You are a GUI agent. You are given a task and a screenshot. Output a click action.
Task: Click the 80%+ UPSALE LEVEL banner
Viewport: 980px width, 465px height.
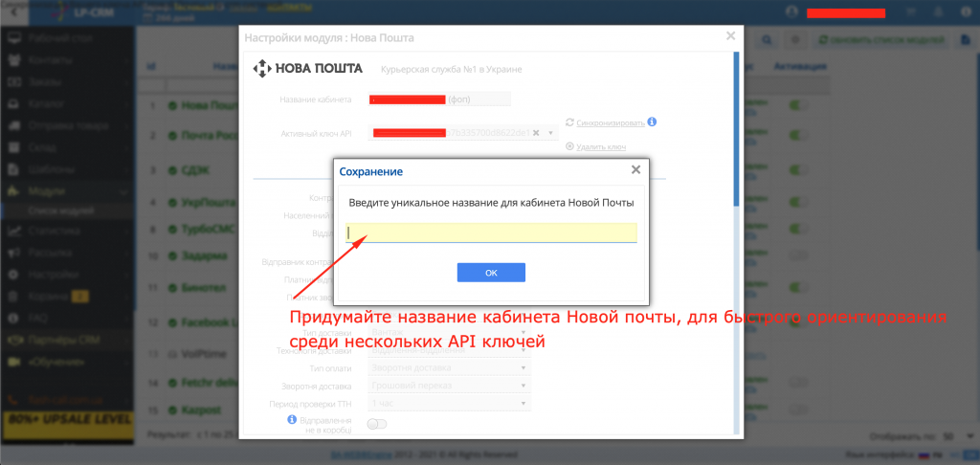pos(67,425)
